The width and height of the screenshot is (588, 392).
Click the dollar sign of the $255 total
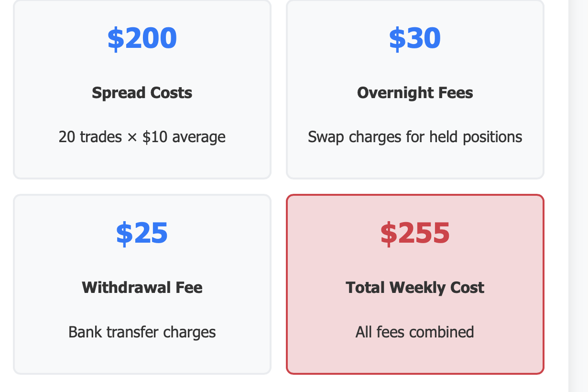click(388, 234)
